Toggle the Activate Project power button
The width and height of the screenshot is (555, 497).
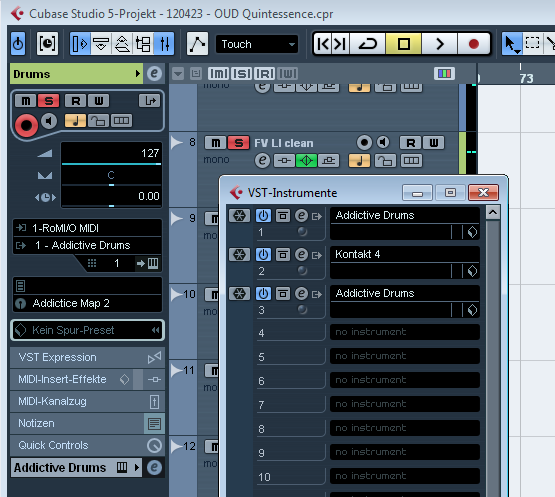18,44
